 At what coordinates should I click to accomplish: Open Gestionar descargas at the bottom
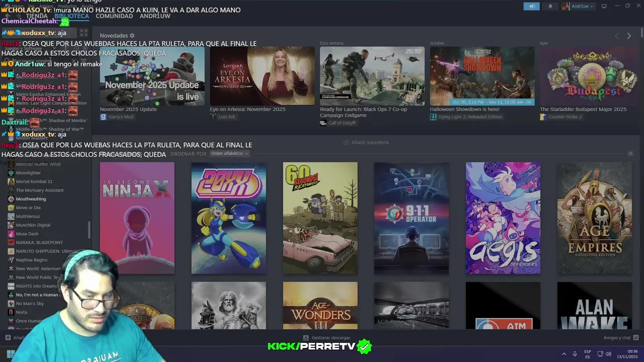(327, 338)
